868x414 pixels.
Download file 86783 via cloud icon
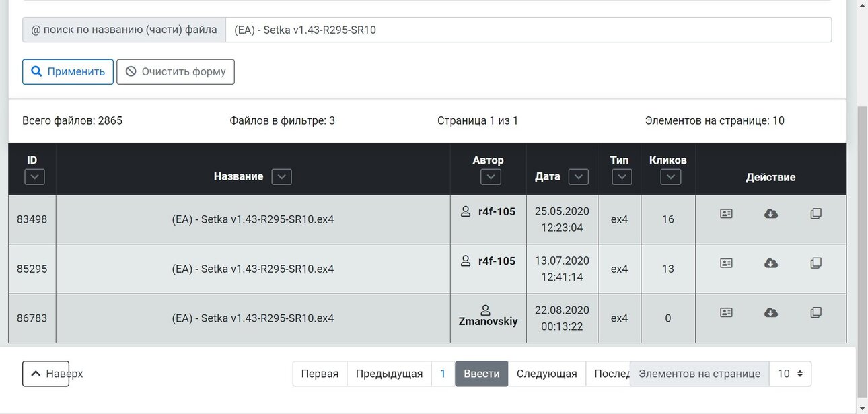771,312
